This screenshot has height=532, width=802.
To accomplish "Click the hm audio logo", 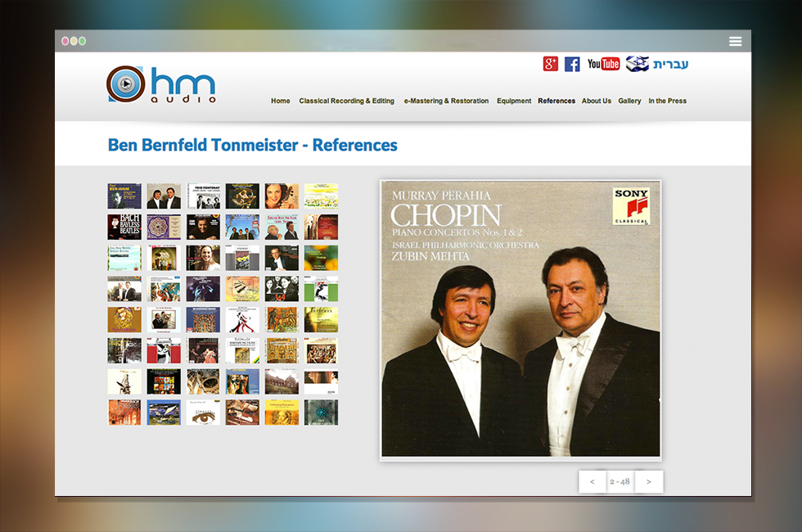I will pos(162,83).
